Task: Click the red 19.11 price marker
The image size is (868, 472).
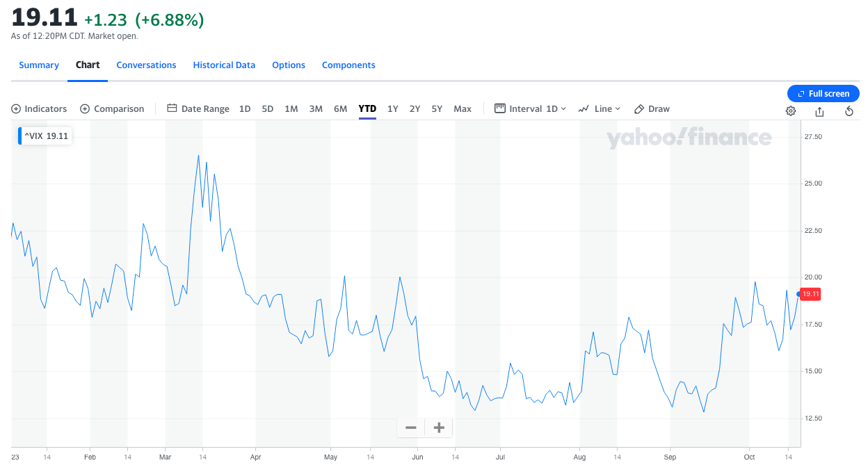Action: pyautogui.click(x=810, y=294)
